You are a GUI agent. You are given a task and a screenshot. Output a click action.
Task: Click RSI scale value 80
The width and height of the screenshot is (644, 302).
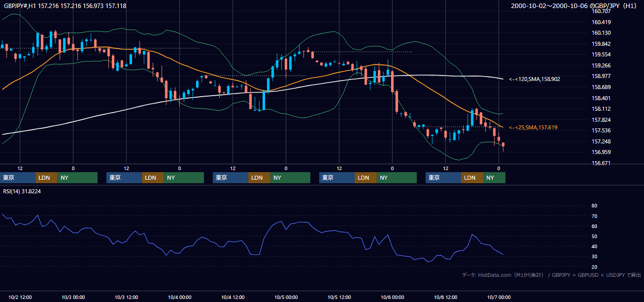[x=595, y=206]
